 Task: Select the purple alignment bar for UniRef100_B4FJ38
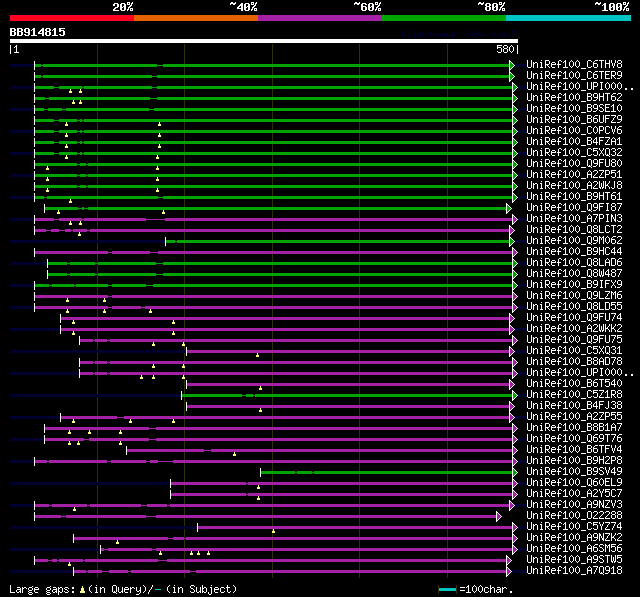[349, 407]
